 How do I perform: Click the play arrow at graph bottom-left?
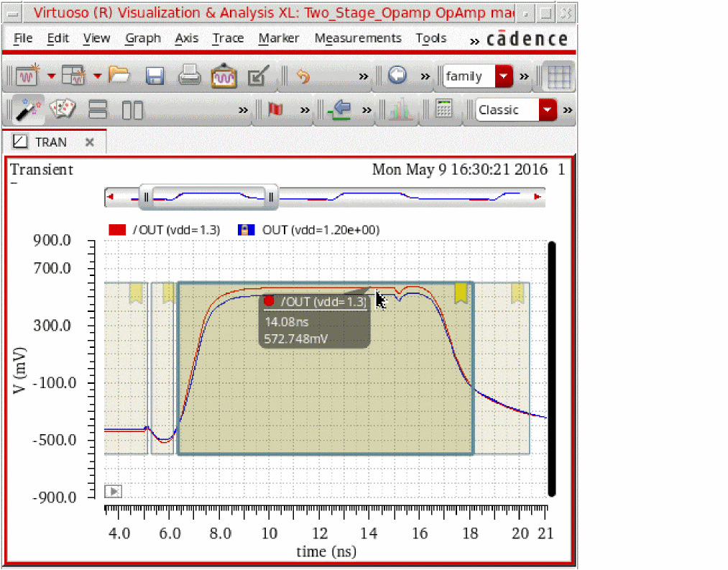(114, 492)
